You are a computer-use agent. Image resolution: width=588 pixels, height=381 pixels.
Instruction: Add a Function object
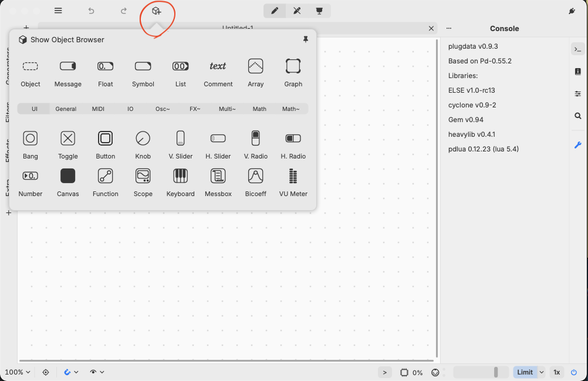pos(106,183)
